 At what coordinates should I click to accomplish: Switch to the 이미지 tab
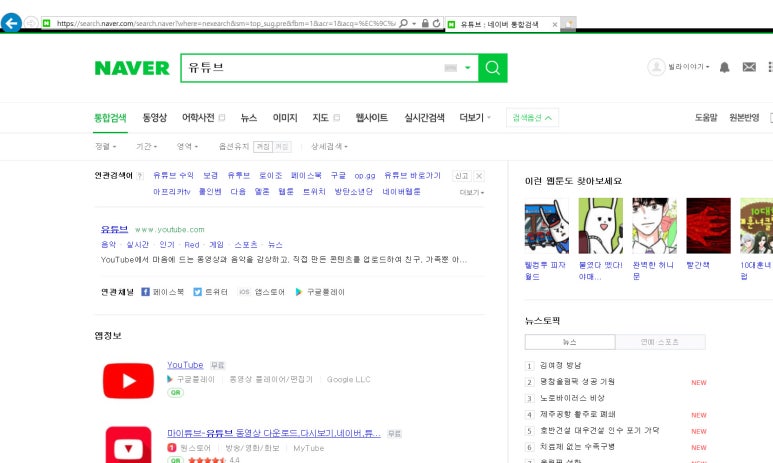tap(285, 117)
